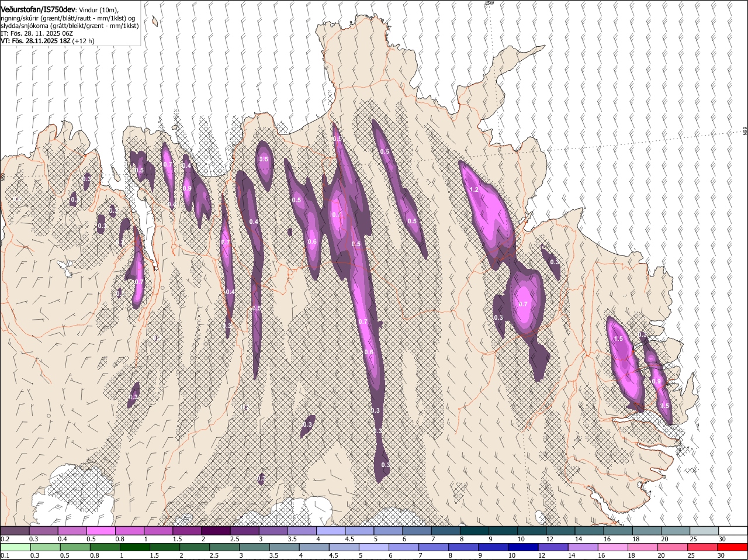Click the 1.5 precipitation value on the southeast band
Viewport: 748px width, 560px height.
click(x=618, y=339)
